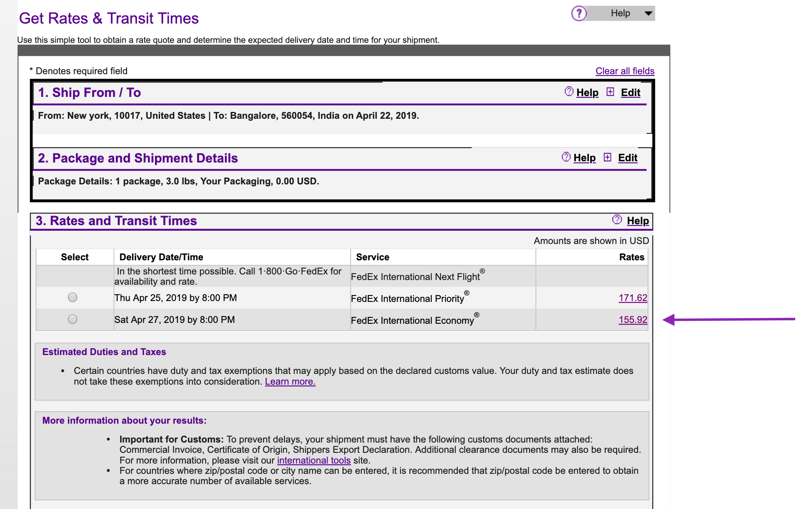Viewport: 812px width, 509px height.
Task: Select FedEx International Priority radio button
Action: coord(73,297)
